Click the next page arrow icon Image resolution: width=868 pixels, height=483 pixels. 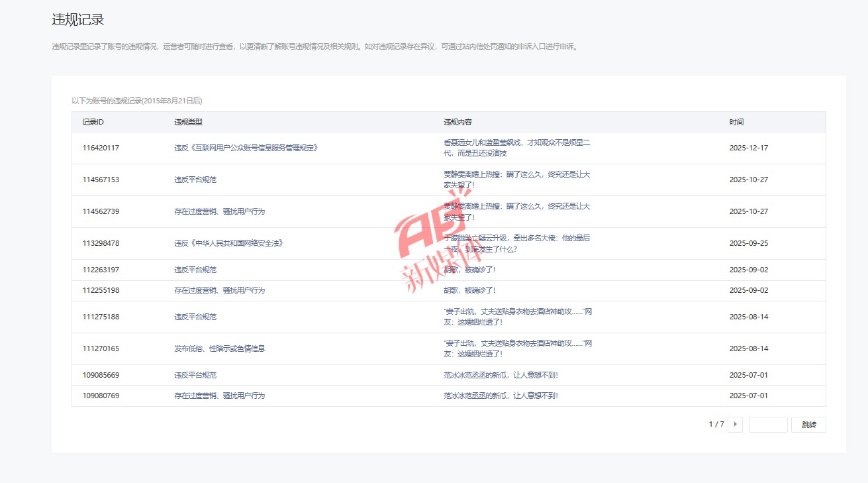735,425
